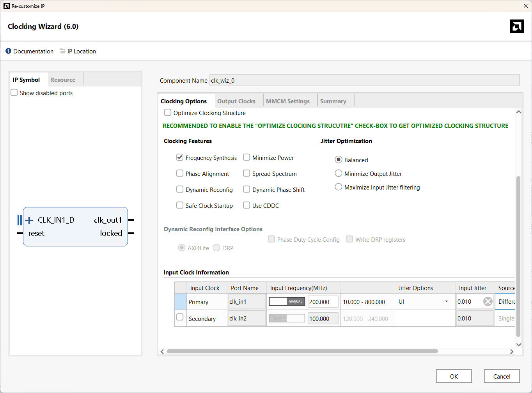Toggle primary input frequency Manual switch
Viewport: 532px width, 393px height.
(x=287, y=301)
